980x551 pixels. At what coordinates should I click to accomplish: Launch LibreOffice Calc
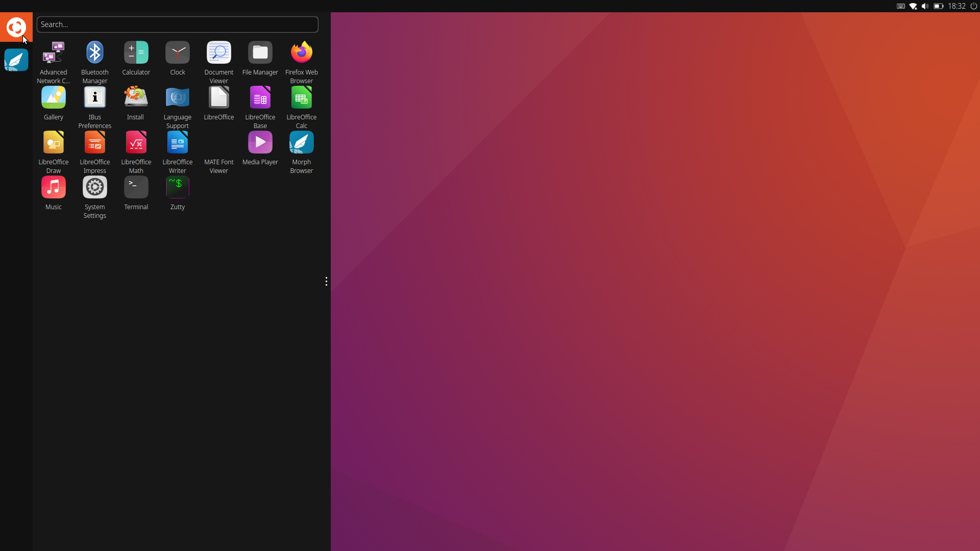pos(302,107)
